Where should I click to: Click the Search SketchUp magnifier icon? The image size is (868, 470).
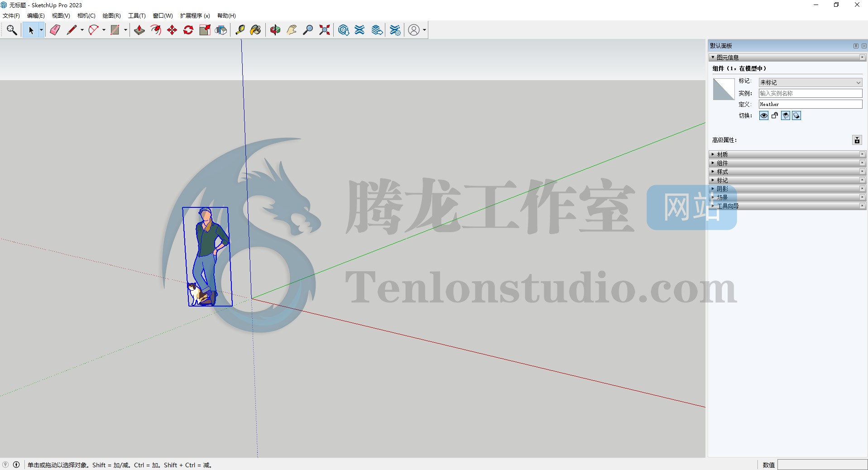click(x=12, y=30)
